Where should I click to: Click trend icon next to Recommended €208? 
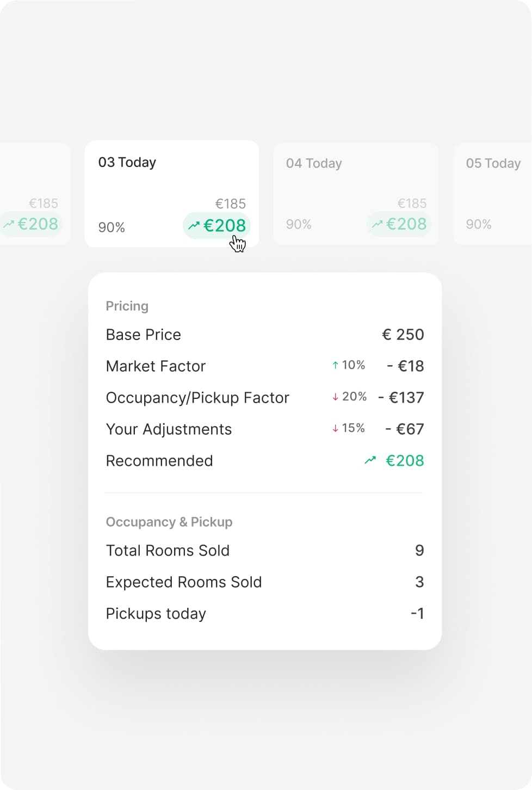[370, 460]
